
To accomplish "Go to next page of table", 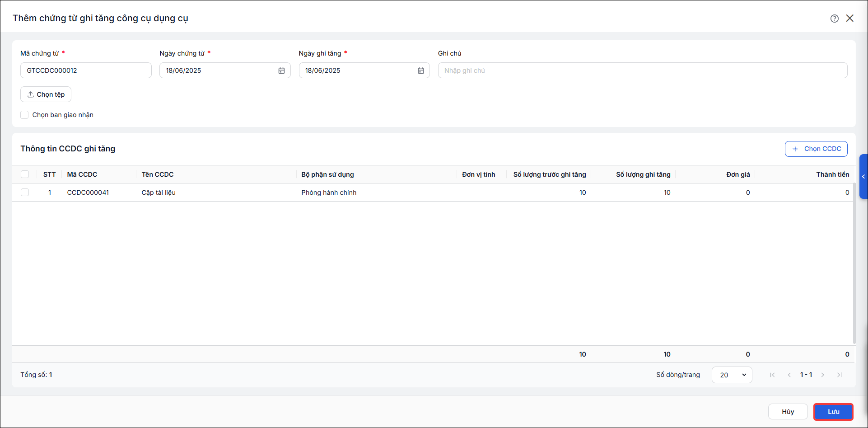I will (x=823, y=375).
